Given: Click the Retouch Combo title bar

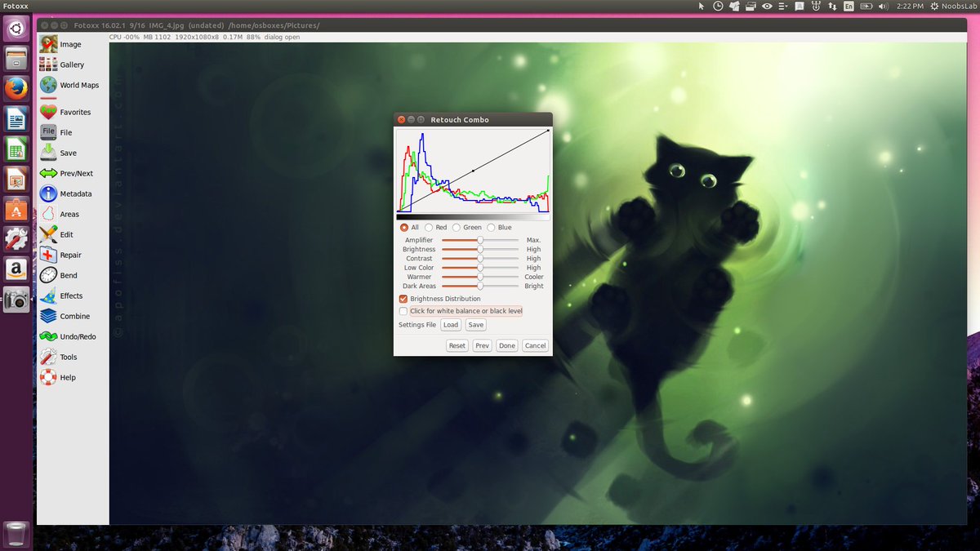Looking at the screenshot, I should point(473,119).
